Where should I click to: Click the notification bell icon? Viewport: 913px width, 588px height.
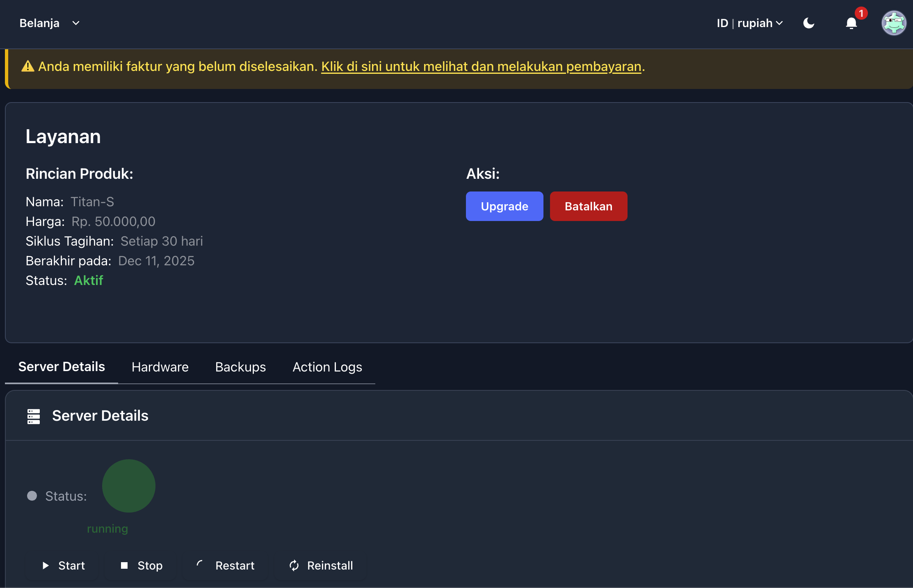851,23
